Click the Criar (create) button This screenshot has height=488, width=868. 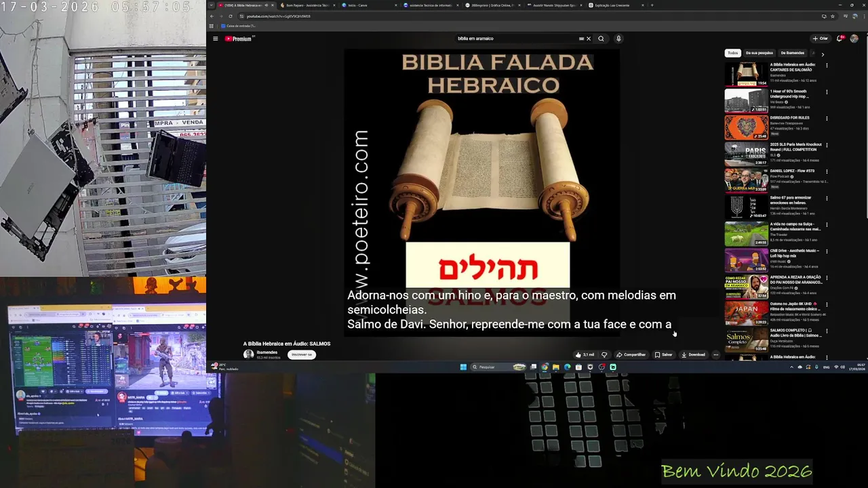tap(821, 39)
